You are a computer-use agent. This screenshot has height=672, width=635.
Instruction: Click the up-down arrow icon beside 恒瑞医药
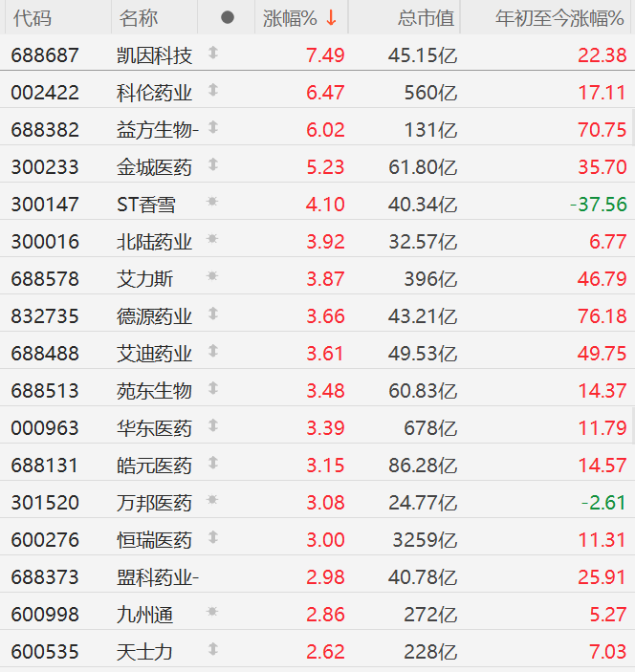tap(213, 538)
